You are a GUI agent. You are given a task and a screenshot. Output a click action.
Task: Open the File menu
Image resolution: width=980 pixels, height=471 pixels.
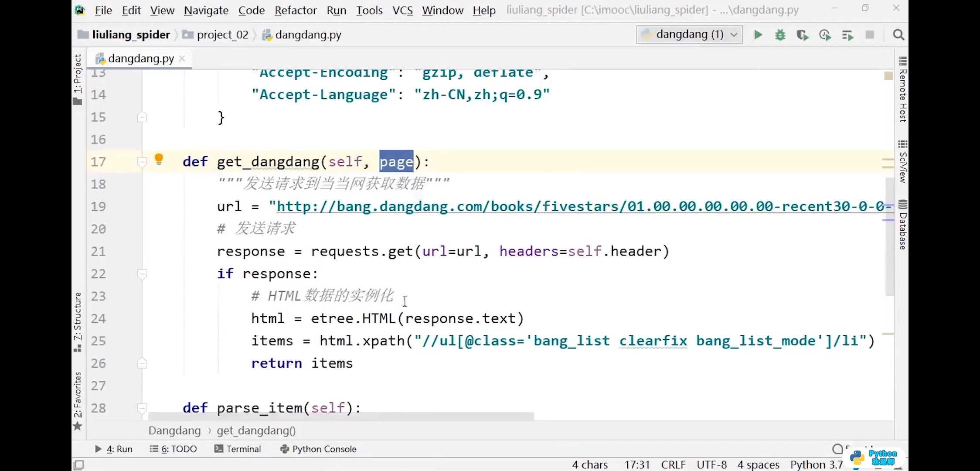tap(103, 10)
